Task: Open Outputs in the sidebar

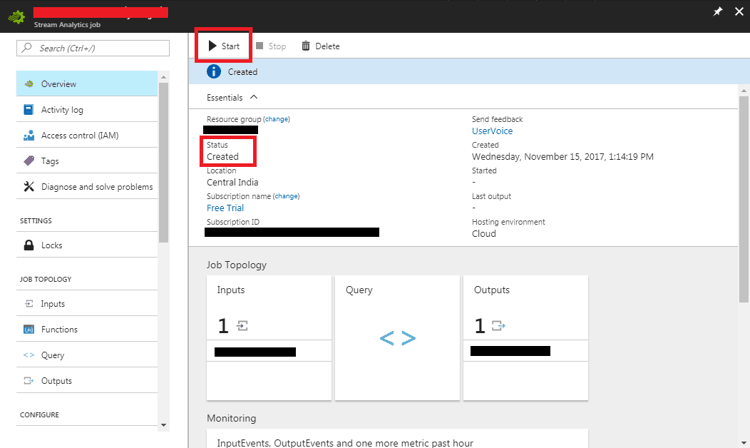Action: 87,381
